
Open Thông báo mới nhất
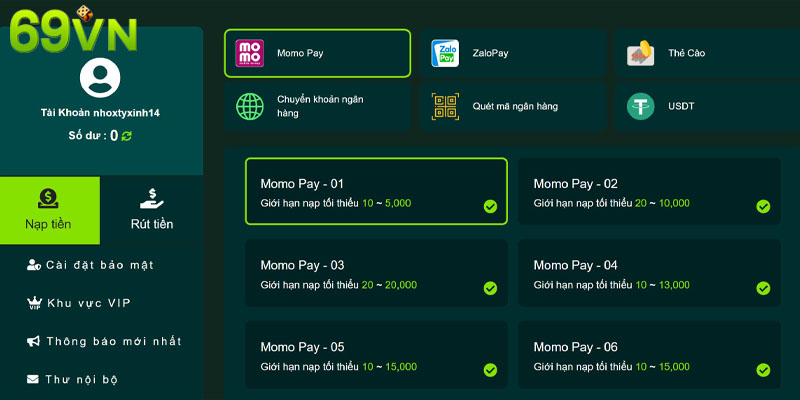coord(104,341)
